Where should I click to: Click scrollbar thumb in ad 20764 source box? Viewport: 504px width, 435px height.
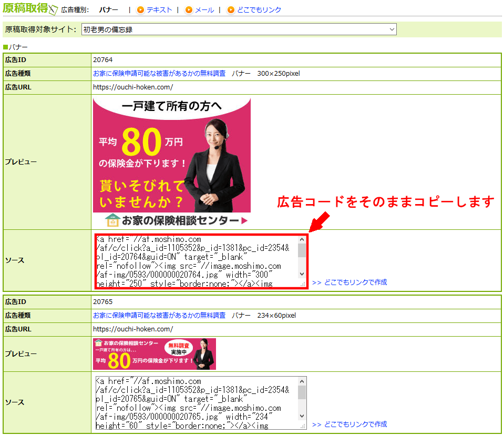coord(302,250)
